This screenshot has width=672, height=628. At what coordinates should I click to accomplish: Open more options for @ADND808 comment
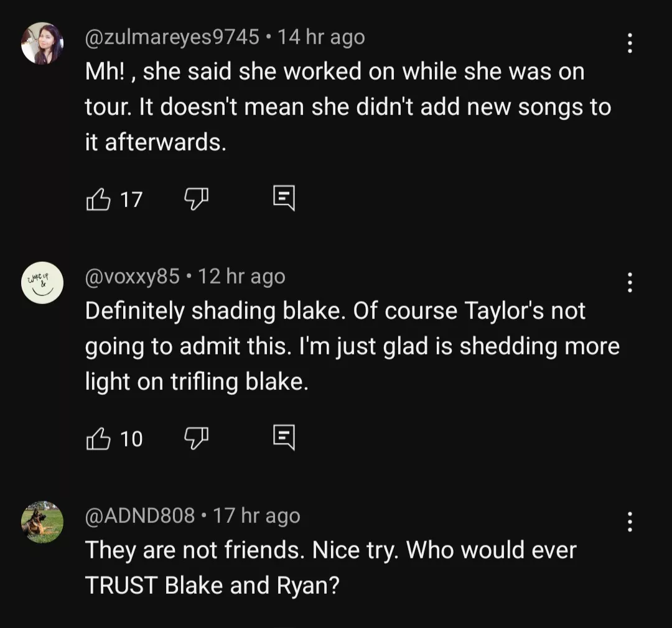630,522
